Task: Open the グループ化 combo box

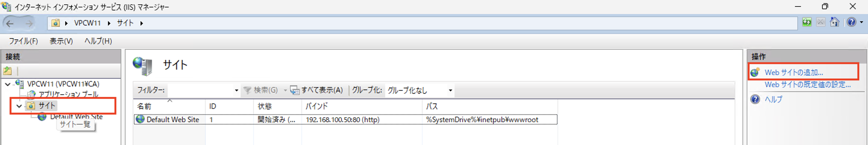Action: (x=420, y=90)
